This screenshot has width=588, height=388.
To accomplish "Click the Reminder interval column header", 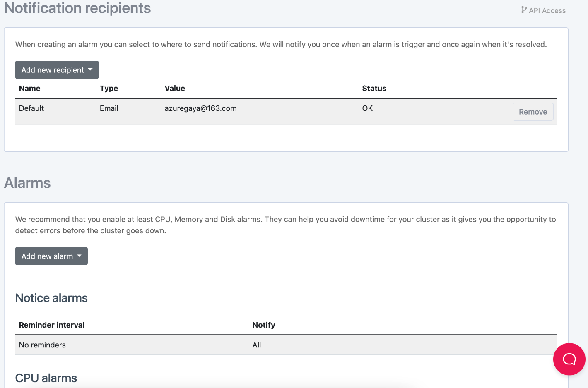I will click(x=52, y=325).
